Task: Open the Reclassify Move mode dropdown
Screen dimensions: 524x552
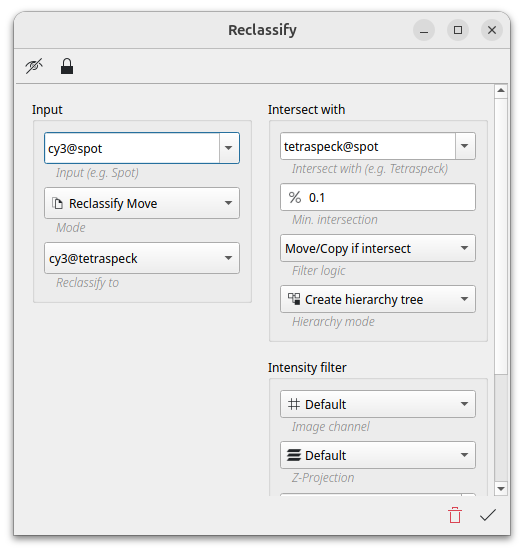Action: click(x=142, y=203)
